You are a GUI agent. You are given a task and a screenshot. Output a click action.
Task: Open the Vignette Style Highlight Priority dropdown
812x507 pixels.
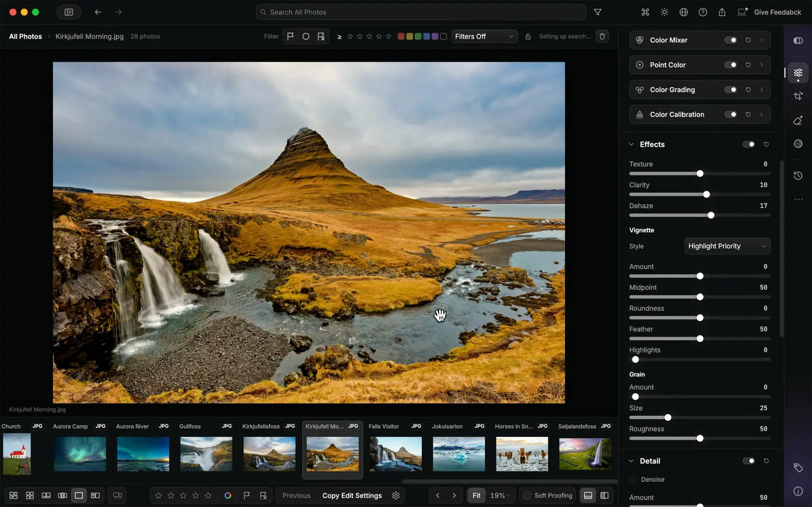click(727, 246)
